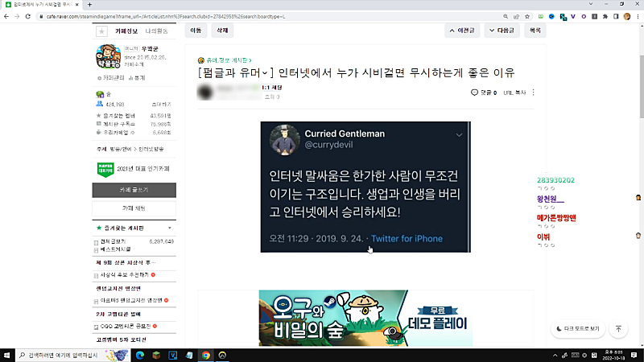Click the post's three-dot more options icon
The height and width of the screenshot is (362, 644).
533,93
